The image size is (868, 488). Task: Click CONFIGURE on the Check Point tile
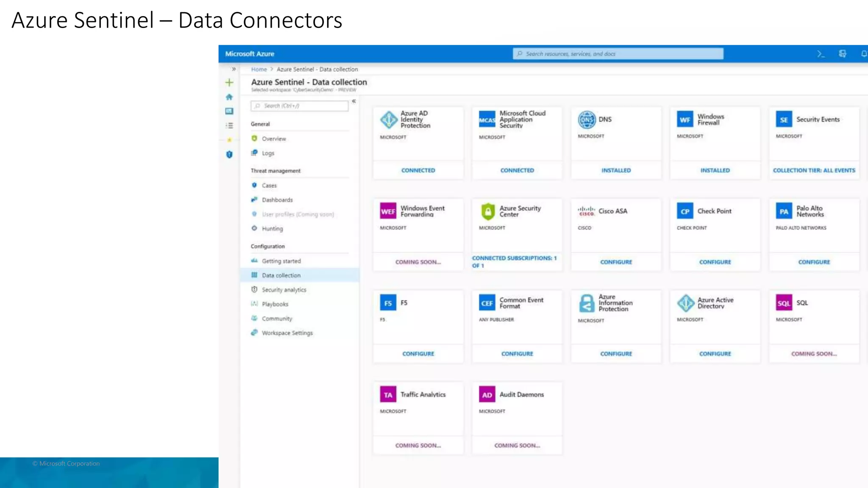coord(715,262)
